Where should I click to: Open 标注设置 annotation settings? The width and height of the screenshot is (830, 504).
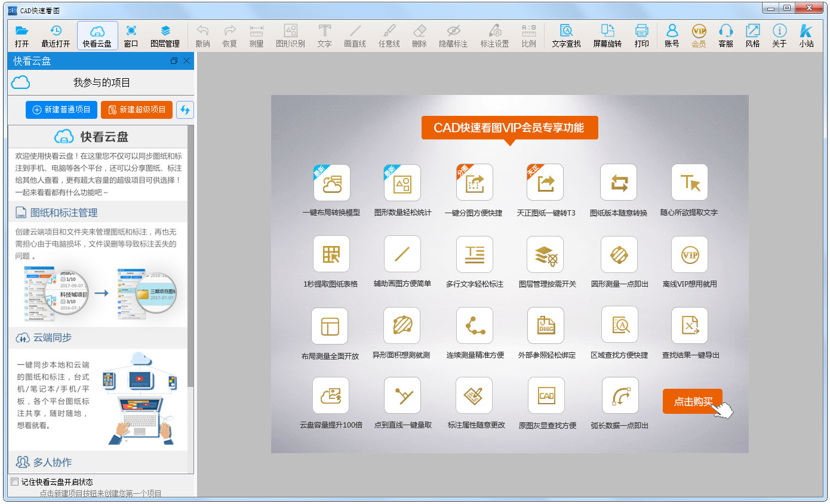(x=495, y=36)
